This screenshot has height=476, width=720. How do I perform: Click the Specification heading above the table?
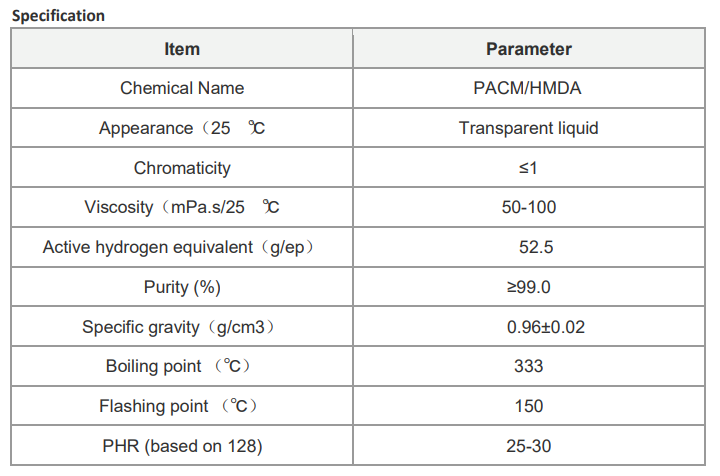58,16
